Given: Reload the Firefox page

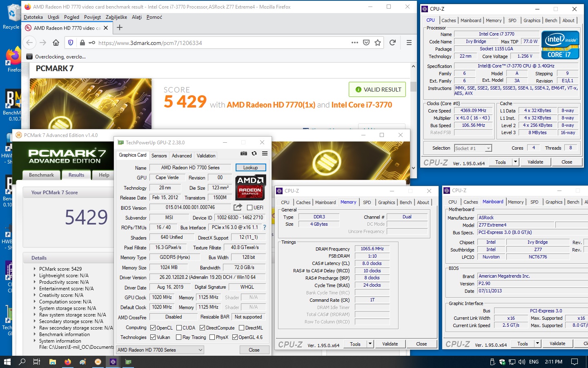Looking at the screenshot, I should pos(392,43).
